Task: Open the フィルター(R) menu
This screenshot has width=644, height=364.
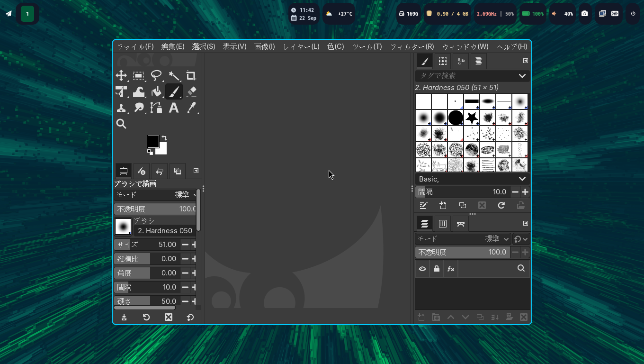Action: [411, 46]
